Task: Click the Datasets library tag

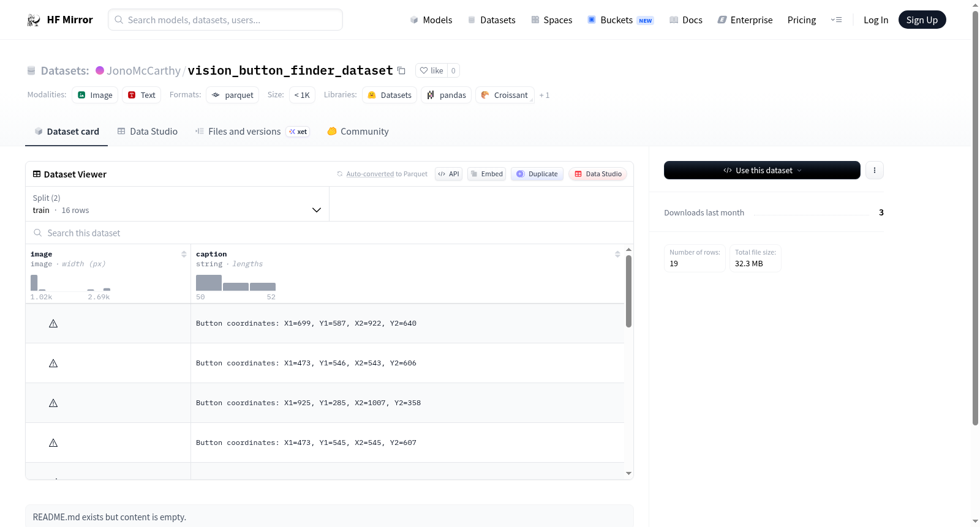Action: click(390, 95)
